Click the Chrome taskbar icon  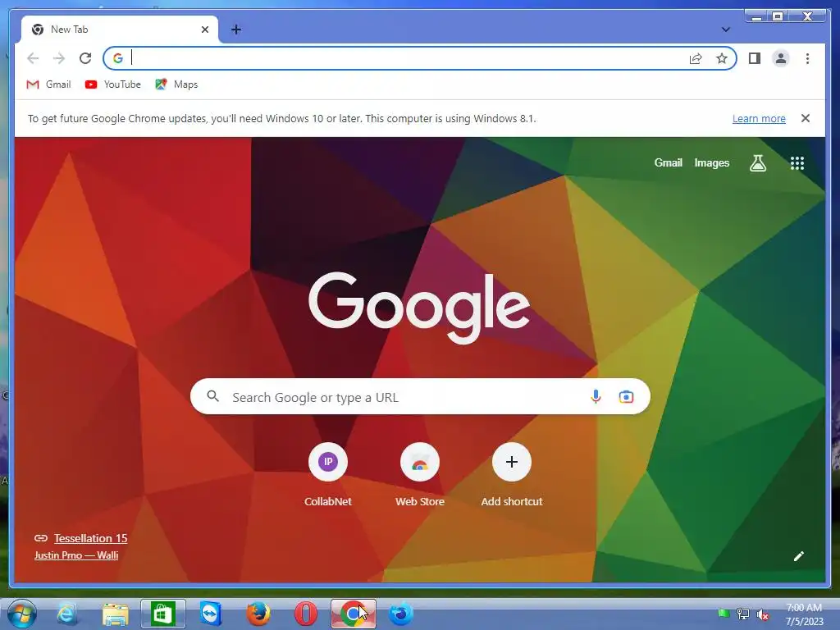(x=353, y=614)
